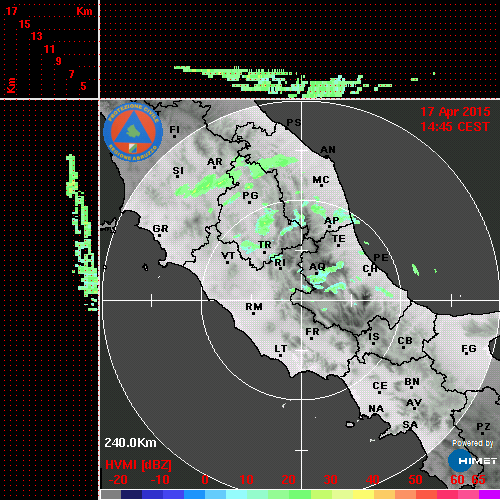
Task: Click the Powered by text
Action: 473,443
